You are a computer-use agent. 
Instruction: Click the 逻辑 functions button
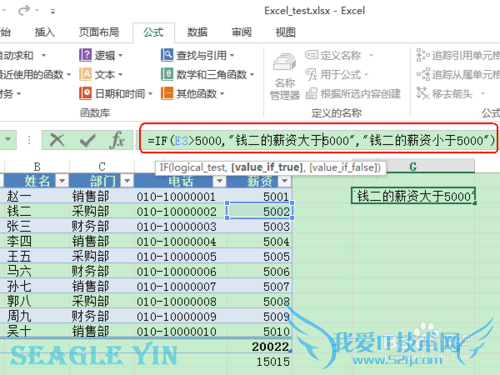(101, 55)
